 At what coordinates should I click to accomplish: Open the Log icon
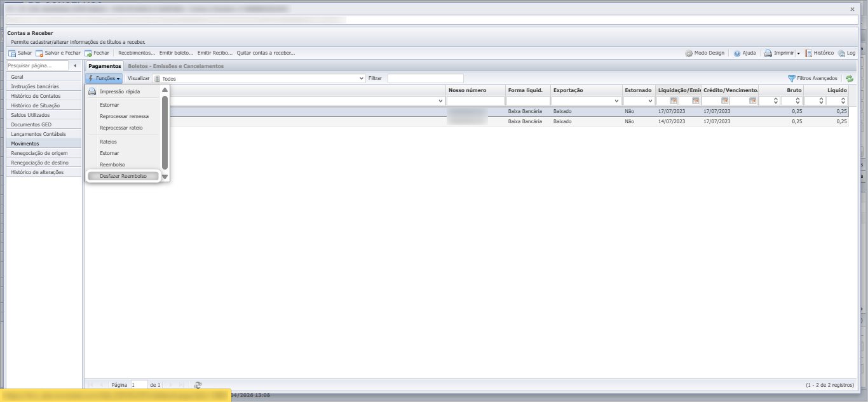click(842, 53)
